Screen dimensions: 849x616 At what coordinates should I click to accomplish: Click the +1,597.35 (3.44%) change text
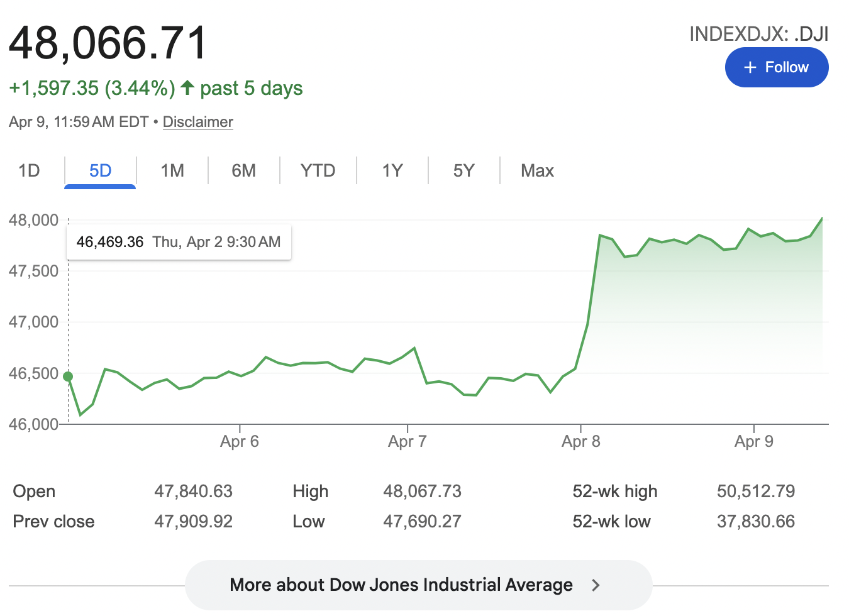point(92,88)
